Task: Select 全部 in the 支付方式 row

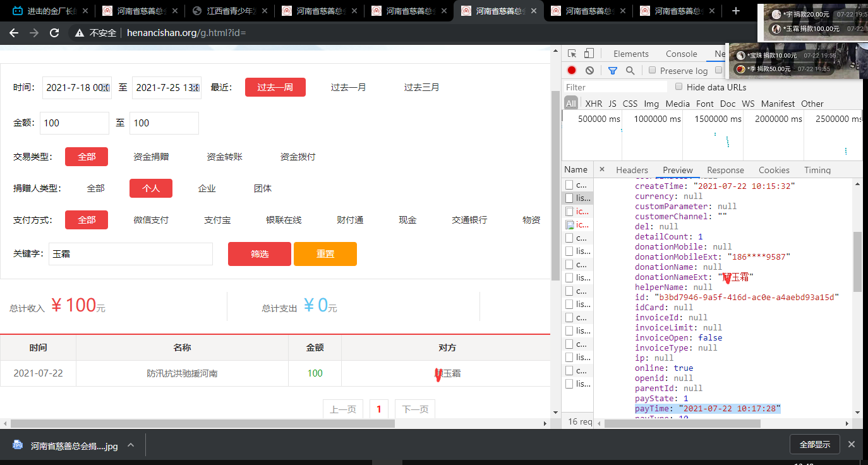Action: 87,220
